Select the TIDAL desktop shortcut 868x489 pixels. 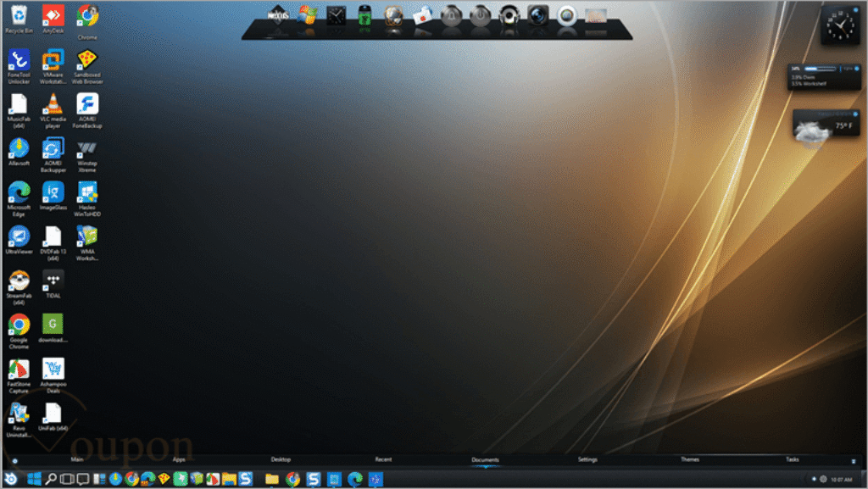(53, 284)
